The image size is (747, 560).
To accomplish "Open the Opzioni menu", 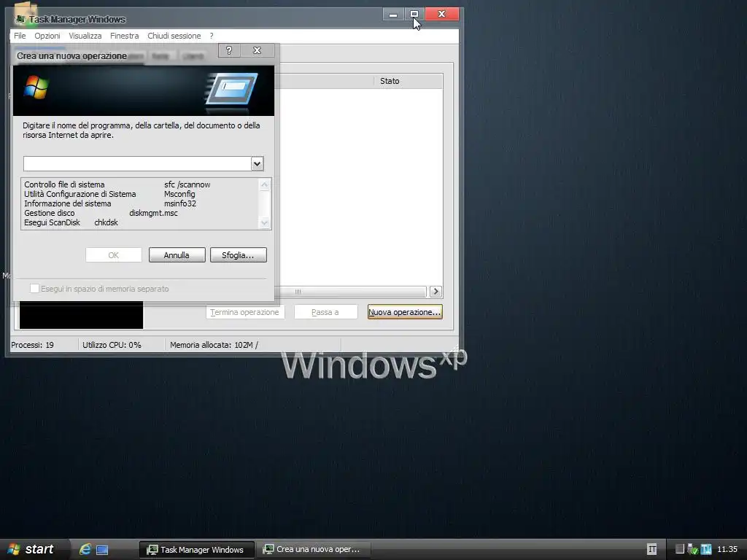I will pyautogui.click(x=47, y=36).
